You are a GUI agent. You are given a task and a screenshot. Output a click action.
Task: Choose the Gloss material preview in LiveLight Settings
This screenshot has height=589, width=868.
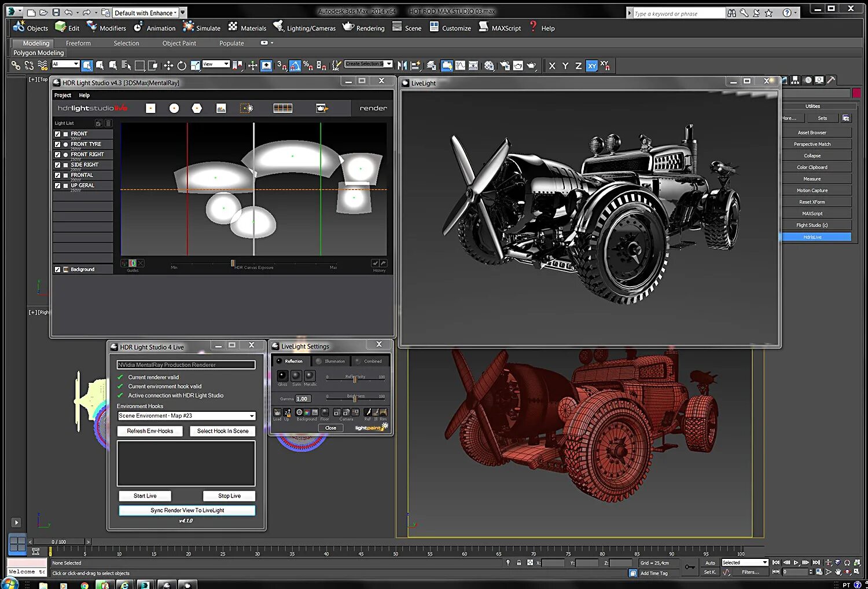282,376
